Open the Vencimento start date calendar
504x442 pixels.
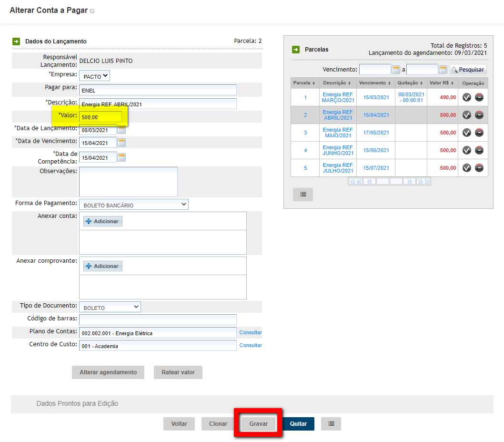pyautogui.click(x=396, y=70)
